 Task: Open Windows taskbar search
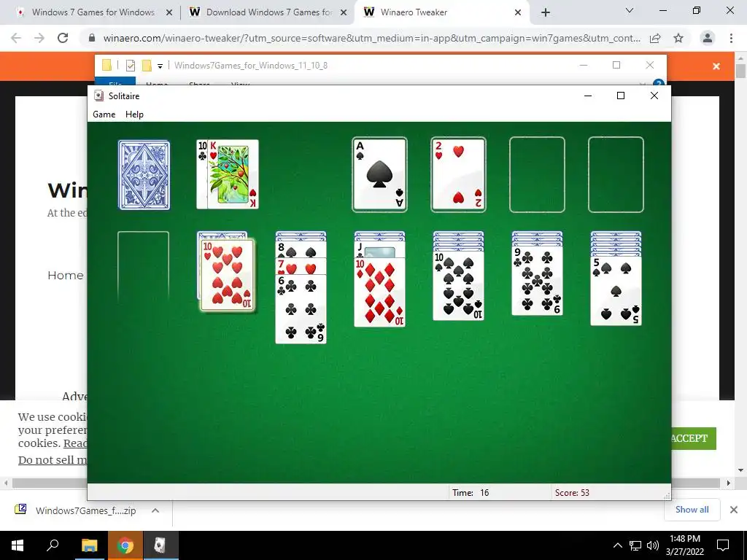click(x=53, y=545)
